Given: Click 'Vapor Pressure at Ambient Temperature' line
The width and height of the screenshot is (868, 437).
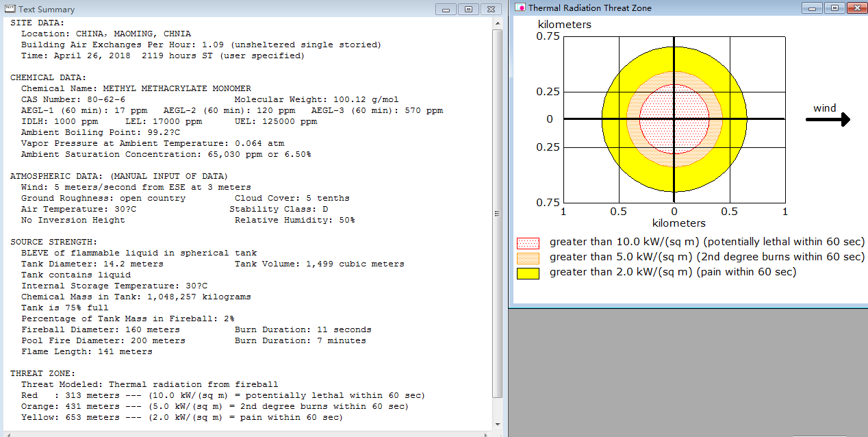Looking at the screenshot, I should [x=153, y=143].
